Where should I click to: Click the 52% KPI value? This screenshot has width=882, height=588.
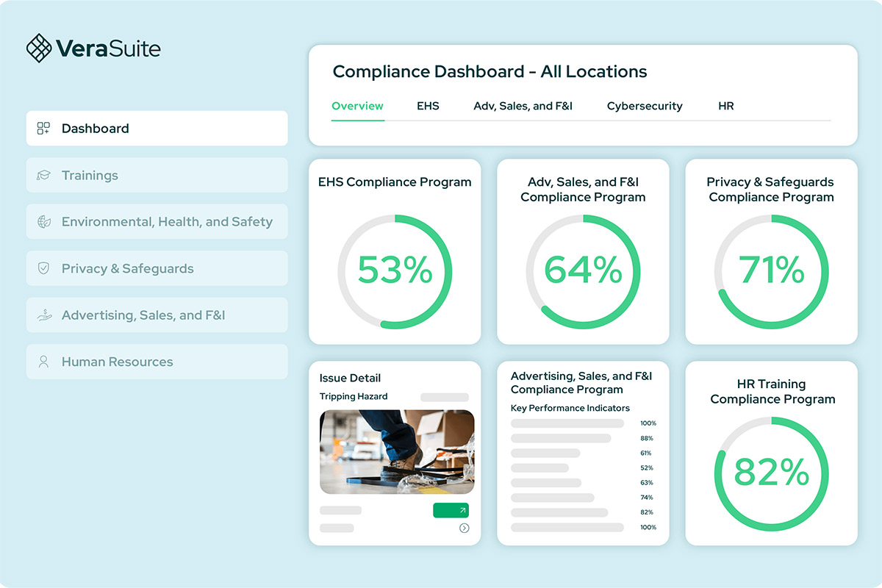click(x=647, y=468)
